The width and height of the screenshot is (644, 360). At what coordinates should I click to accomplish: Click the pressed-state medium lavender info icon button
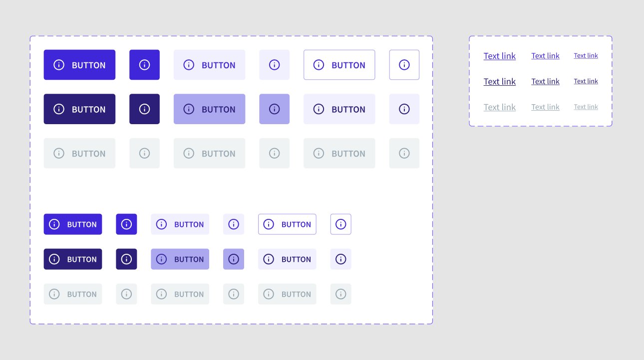[274, 109]
